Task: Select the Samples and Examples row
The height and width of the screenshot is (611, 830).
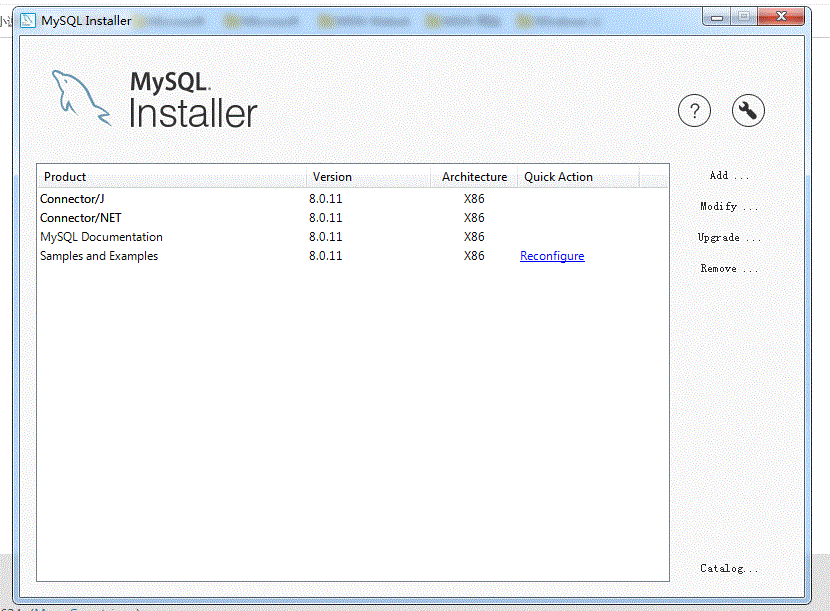Action: [x=353, y=256]
